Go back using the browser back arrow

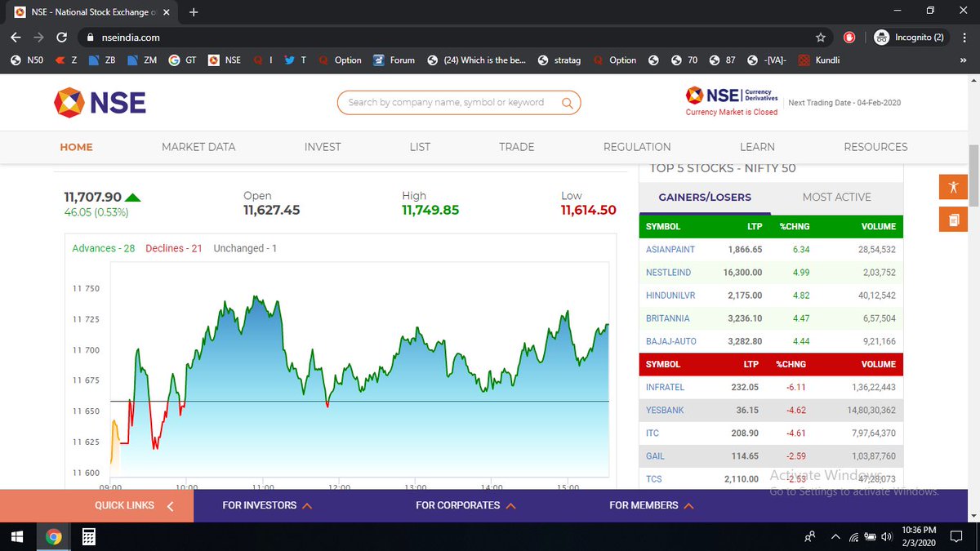click(x=16, y=38)
